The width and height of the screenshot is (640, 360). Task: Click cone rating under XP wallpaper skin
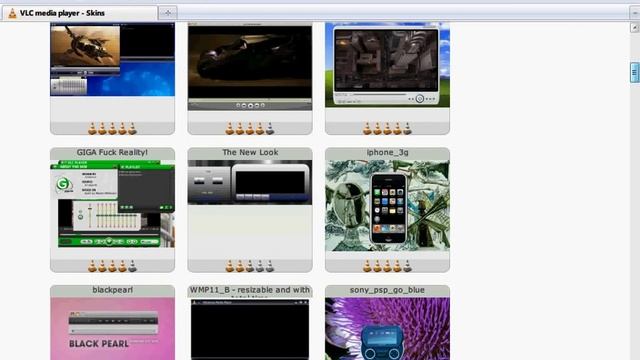(x=387, y=129)
